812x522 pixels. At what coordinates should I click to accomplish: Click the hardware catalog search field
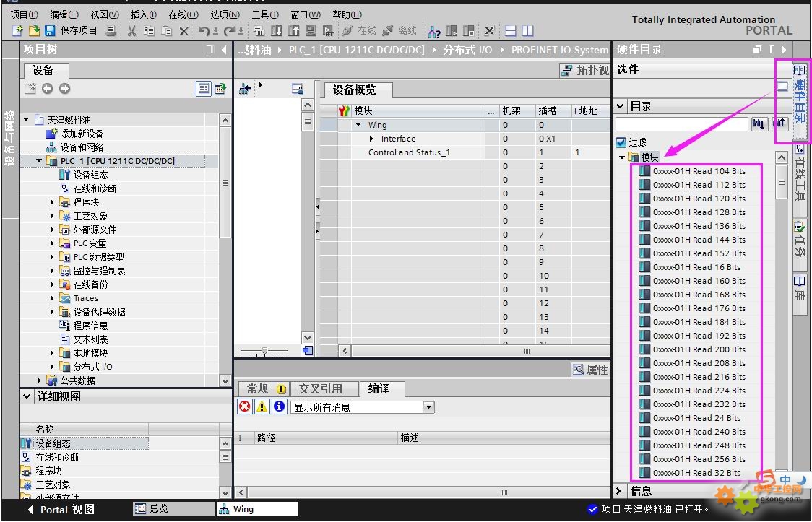[x=681, y=123]
